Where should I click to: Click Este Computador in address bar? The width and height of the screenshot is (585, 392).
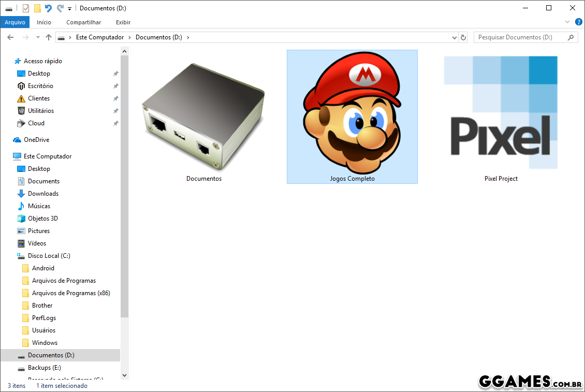[100, 37]
